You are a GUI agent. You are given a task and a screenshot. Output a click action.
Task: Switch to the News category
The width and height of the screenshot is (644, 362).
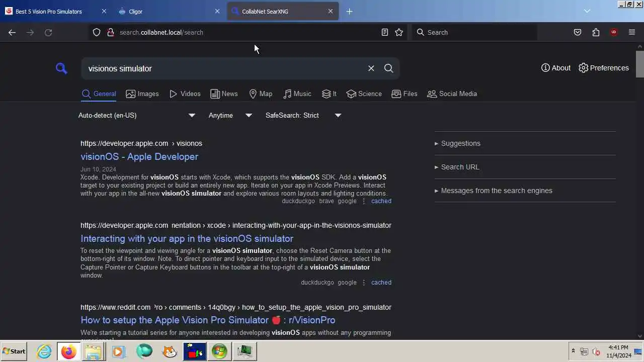point(224,94)
